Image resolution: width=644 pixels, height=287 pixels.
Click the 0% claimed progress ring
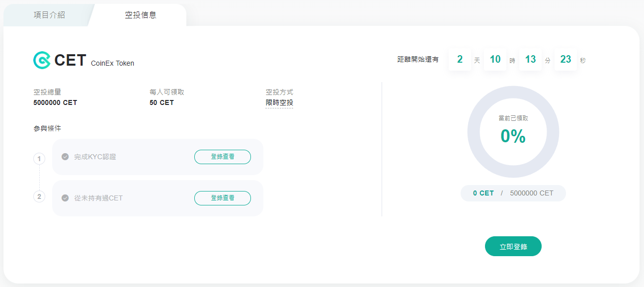point(513,132)
